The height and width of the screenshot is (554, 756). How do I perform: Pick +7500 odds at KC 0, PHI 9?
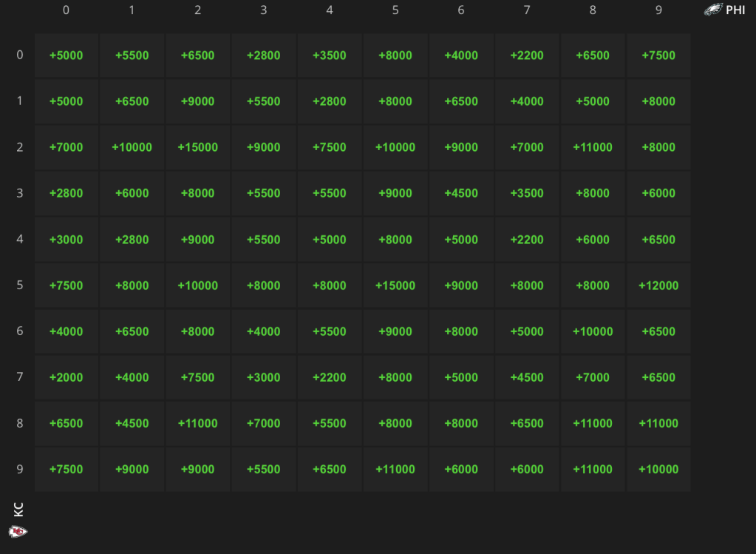pyautogui.click(x=658, y=55)
